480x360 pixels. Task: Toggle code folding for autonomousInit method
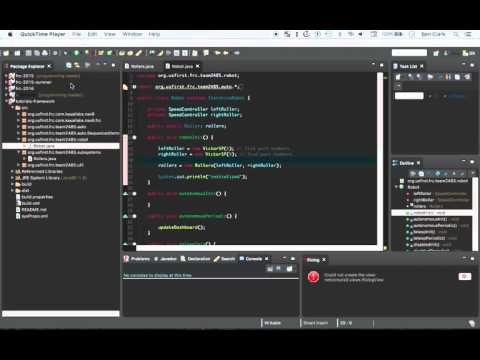(x=134, y=194)
